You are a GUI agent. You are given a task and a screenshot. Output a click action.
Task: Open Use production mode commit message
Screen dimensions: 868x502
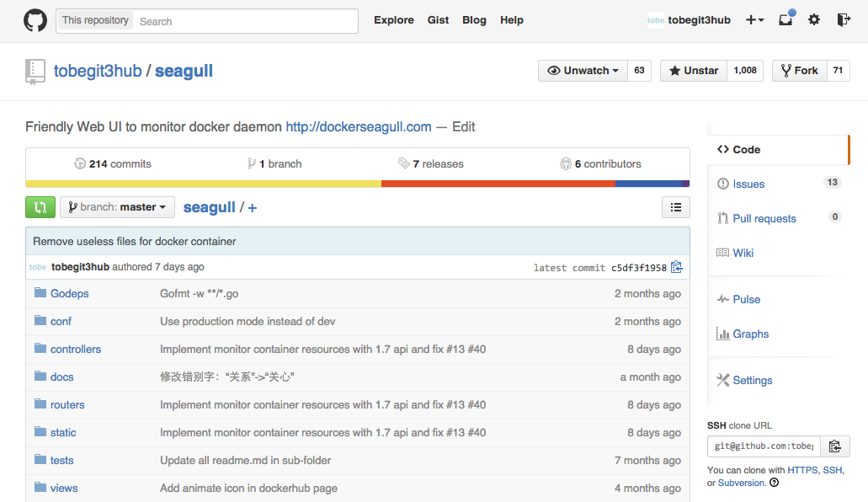[x=248, y=322]
